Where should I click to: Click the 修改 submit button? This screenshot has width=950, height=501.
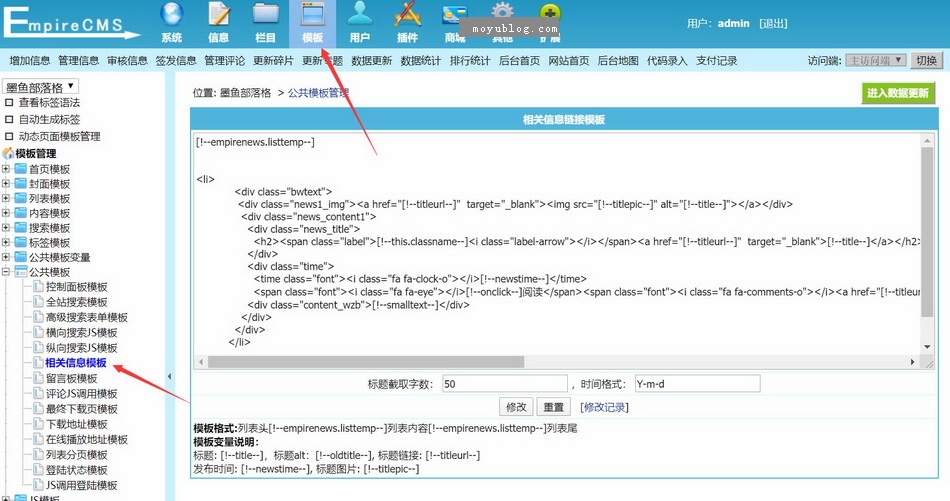516,407
